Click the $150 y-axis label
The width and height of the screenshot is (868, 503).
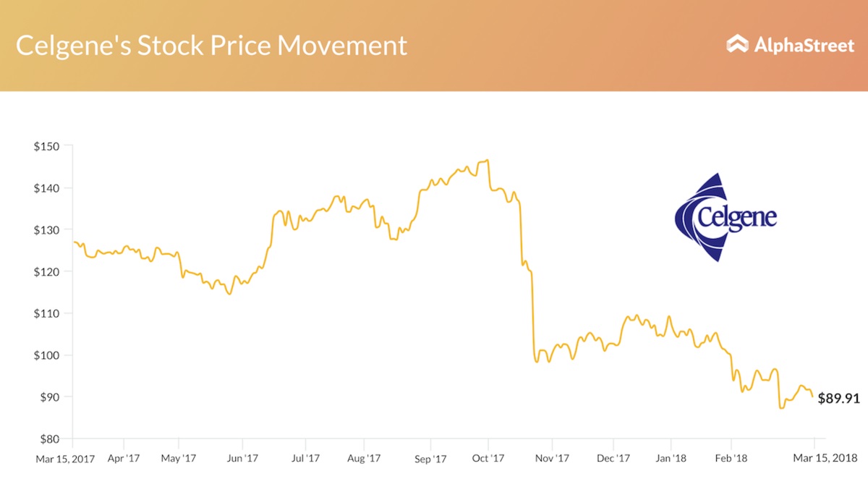(x=48, y=146)
